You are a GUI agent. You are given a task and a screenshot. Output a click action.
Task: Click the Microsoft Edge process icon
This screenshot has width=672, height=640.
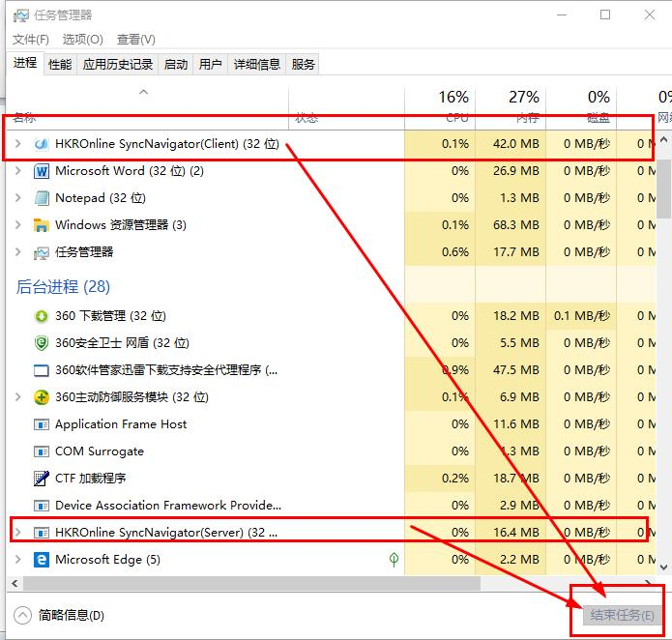click(42, 560)
